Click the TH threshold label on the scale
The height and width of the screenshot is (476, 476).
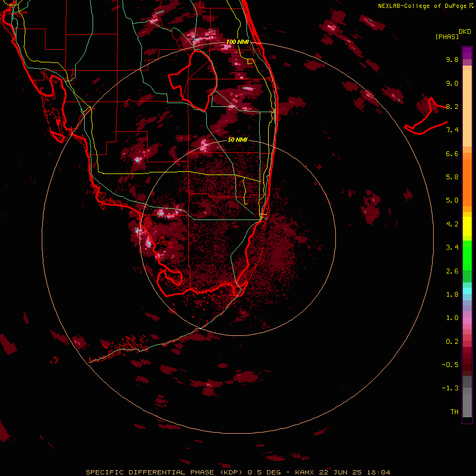454,412
